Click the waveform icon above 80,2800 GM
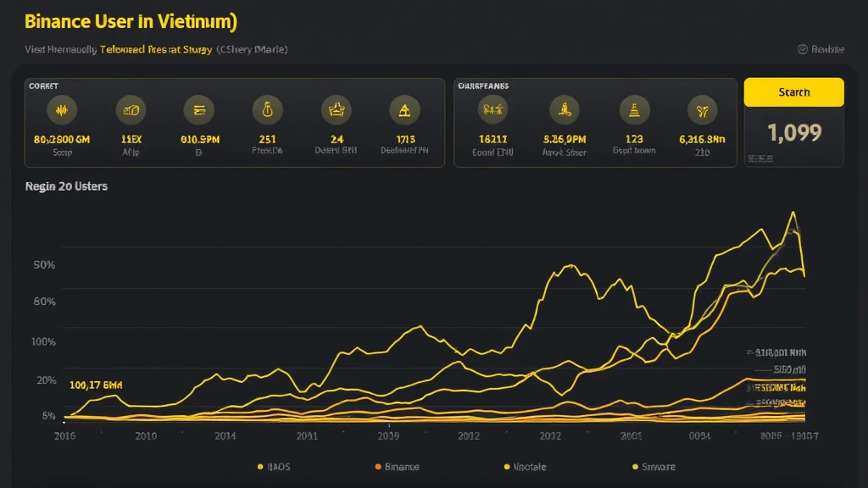This screenshot has width=868, height=488. (62, 110)
